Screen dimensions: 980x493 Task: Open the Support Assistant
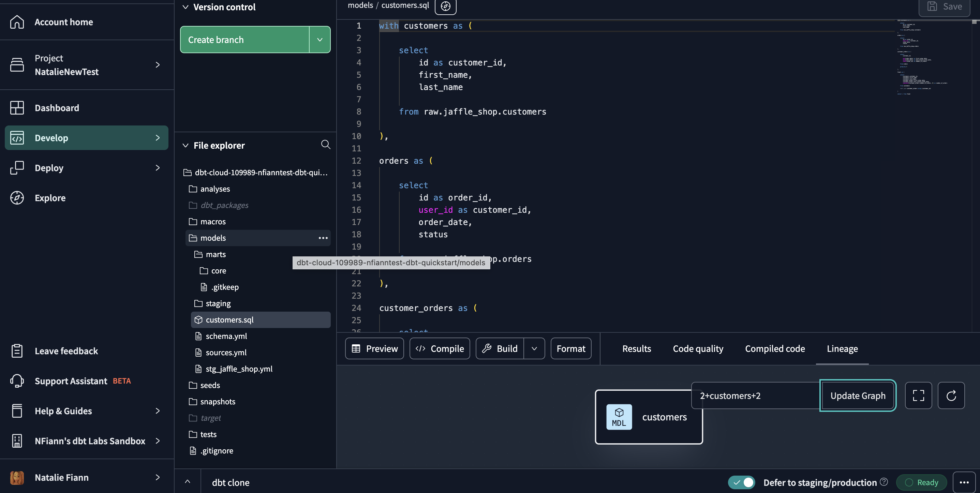coord(70,381)
